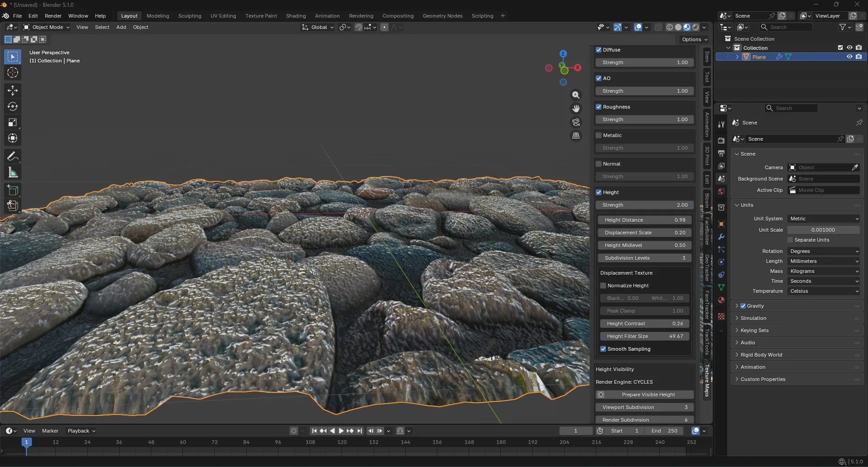The width and height of the screenshot is (868, 467).
Task: Enable rendered viewport shading mode
Action: (x=695, y=27)
